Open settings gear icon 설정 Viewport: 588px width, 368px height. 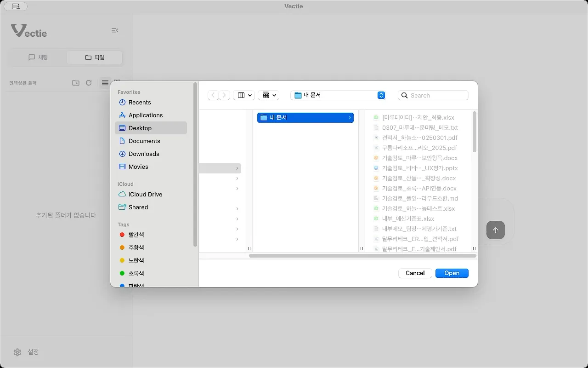click(x=17, y=352)
